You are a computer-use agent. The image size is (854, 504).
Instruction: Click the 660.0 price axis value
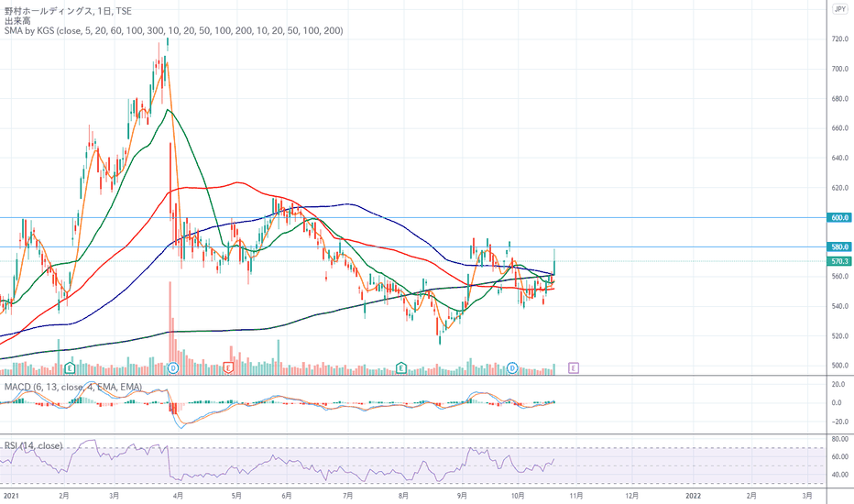[840, 128]
